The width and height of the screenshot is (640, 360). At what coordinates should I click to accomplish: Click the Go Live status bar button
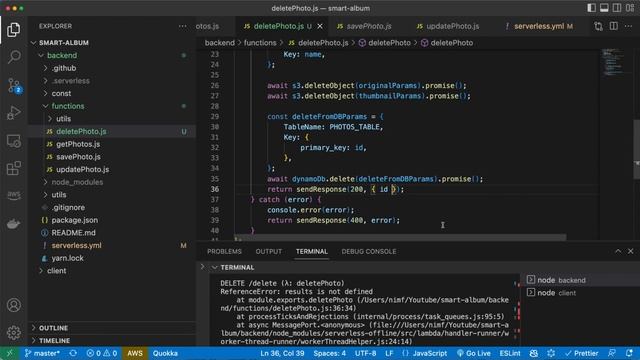coord(473,353)
